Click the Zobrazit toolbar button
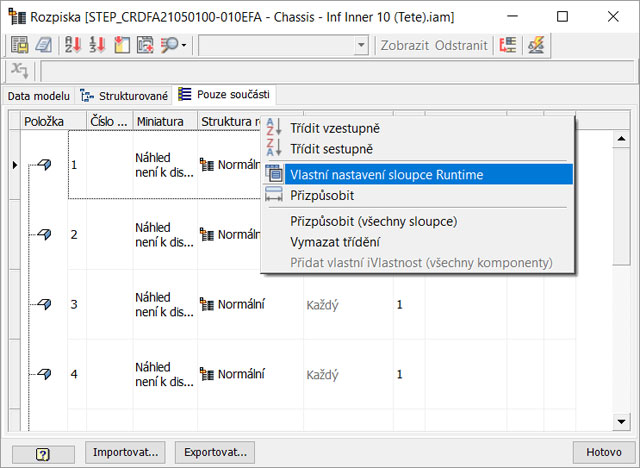This screenshot has width=640, height=468. pyautogui.click(x=404, y=45)
